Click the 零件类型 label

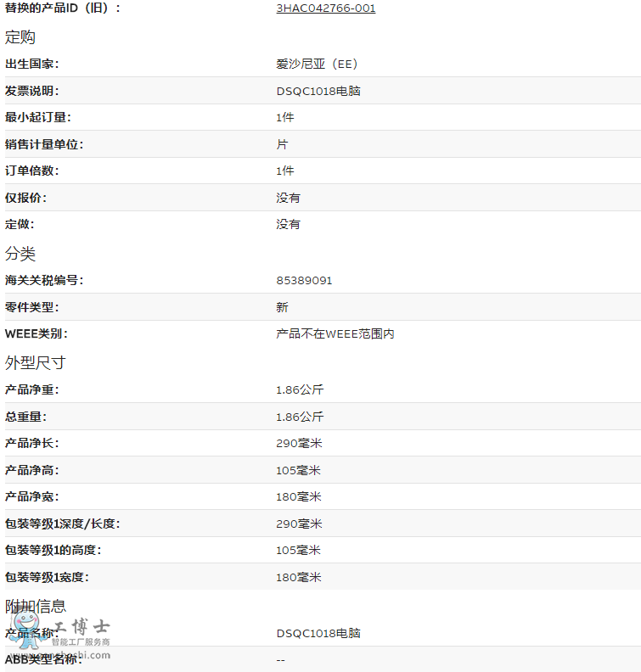coord(31,307)
